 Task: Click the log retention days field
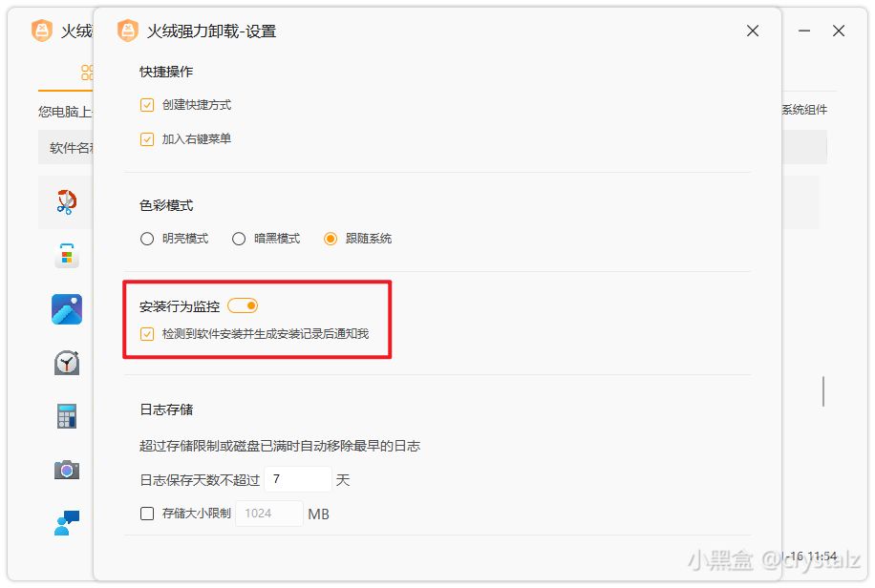click(298, 479)
